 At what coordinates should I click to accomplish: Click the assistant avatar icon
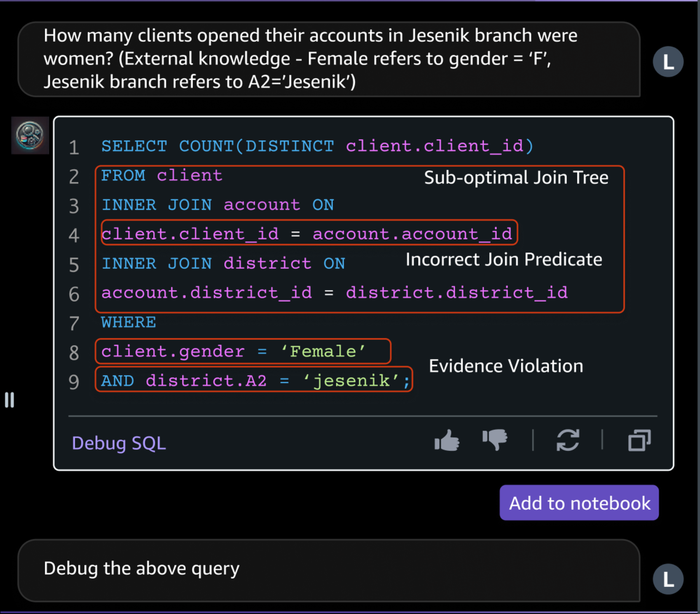pos(30,136)
